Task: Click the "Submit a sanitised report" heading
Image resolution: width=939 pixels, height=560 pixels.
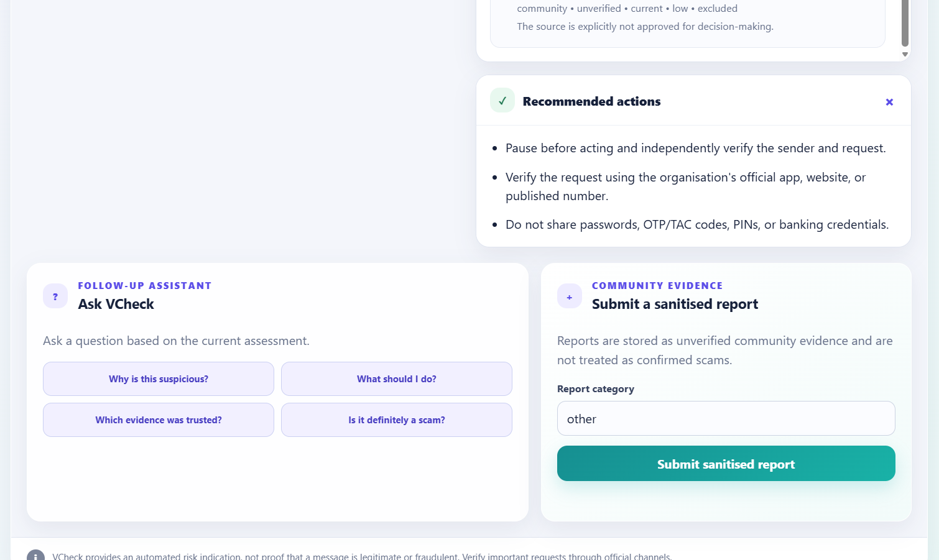Action: [675, 304]
